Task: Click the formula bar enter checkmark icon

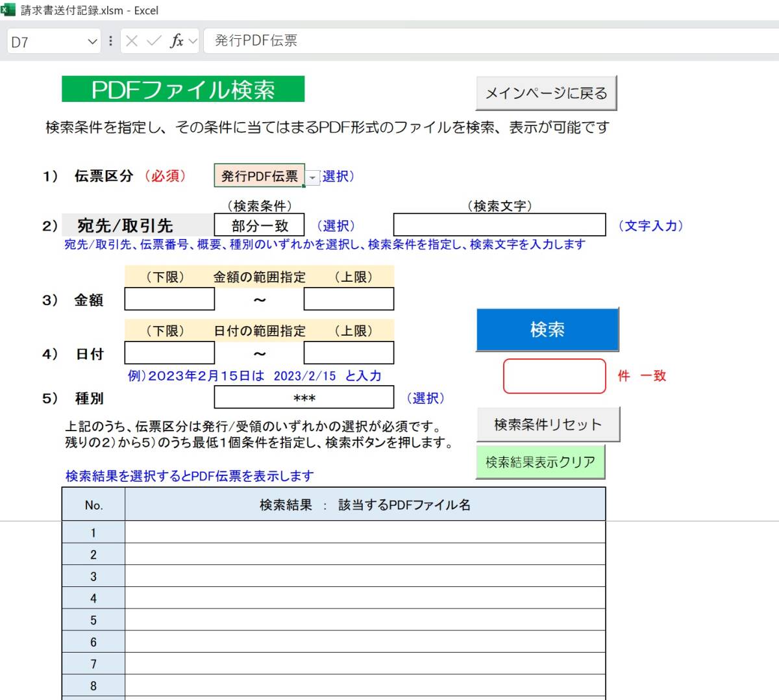Action: (154, 42)
